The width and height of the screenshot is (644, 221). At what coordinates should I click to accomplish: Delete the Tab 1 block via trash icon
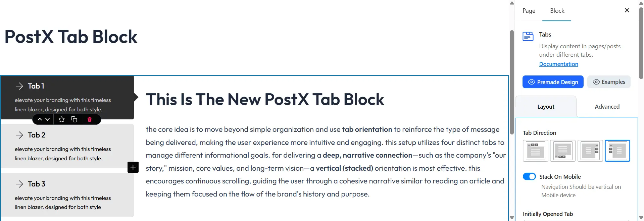[90, 119]
